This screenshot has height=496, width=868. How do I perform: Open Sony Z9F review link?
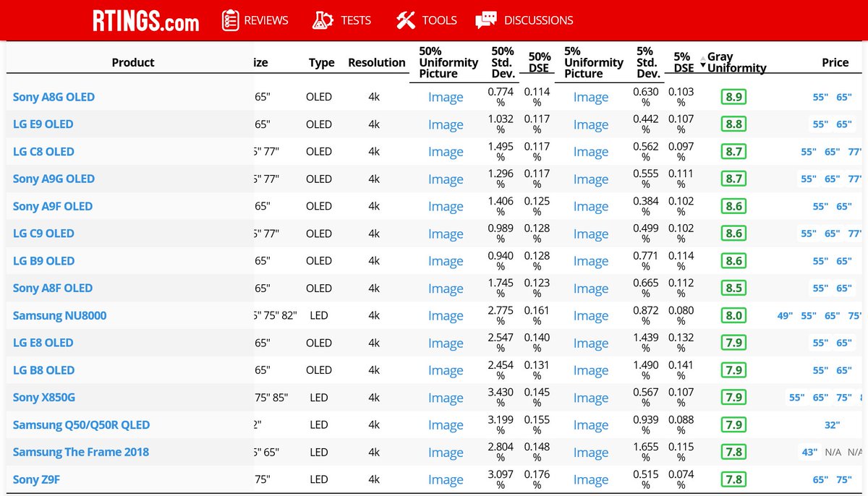coord(35,479)
